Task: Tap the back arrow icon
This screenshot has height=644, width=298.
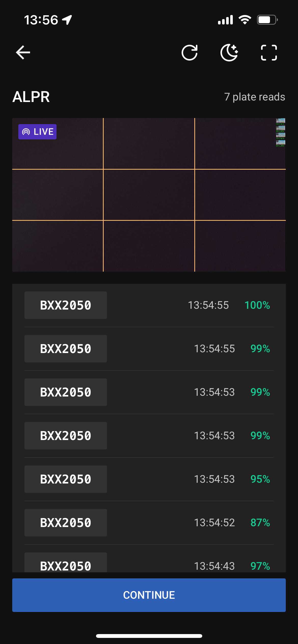Action: coord(23,53)
